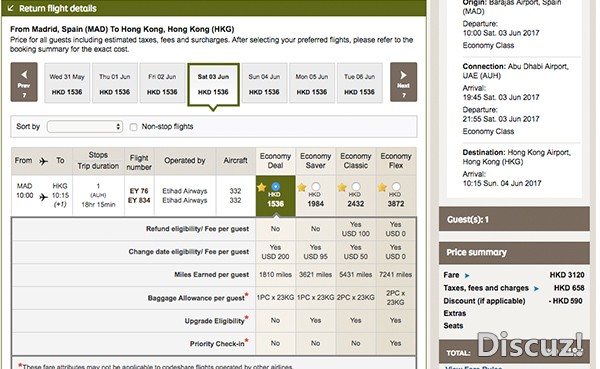This screenshot has width=600, height=369.
Task: Click the airplane icon in MAD-HKG row
Action: tap(44, 197)
